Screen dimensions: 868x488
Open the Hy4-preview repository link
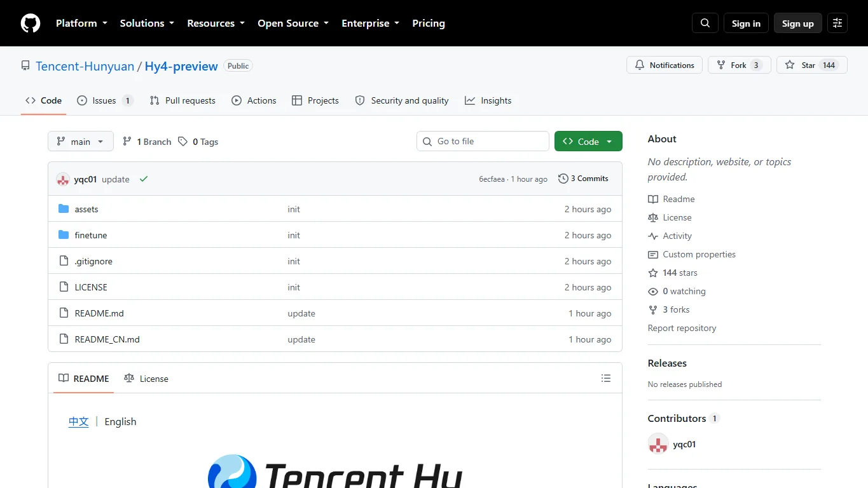pos(181,66)
